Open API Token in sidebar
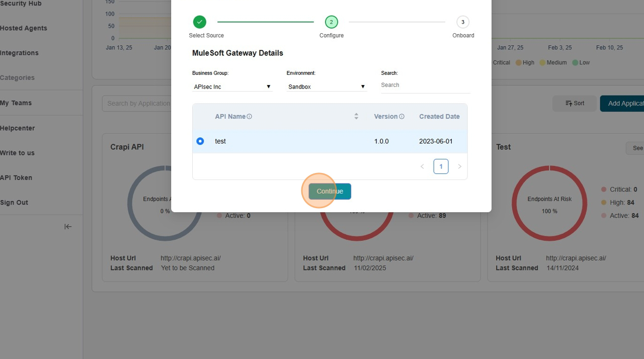This screenshot has height=359, width=644. click(x=16, y=177)
